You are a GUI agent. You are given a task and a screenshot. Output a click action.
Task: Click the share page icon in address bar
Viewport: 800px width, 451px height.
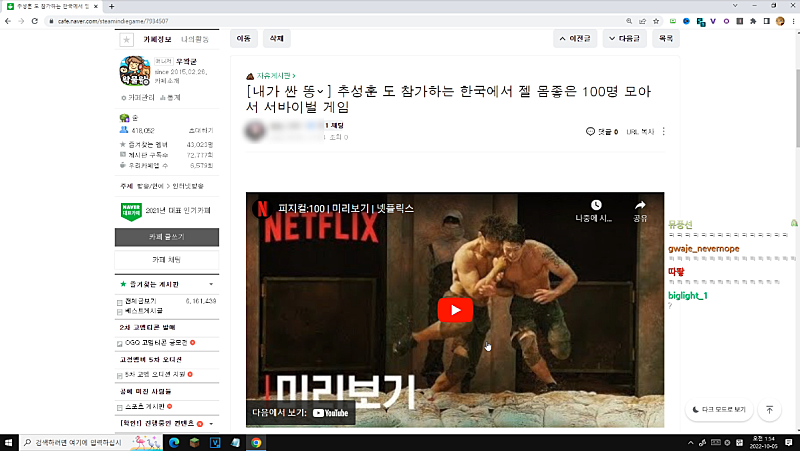pyautogui.click(x=642, y=21)
